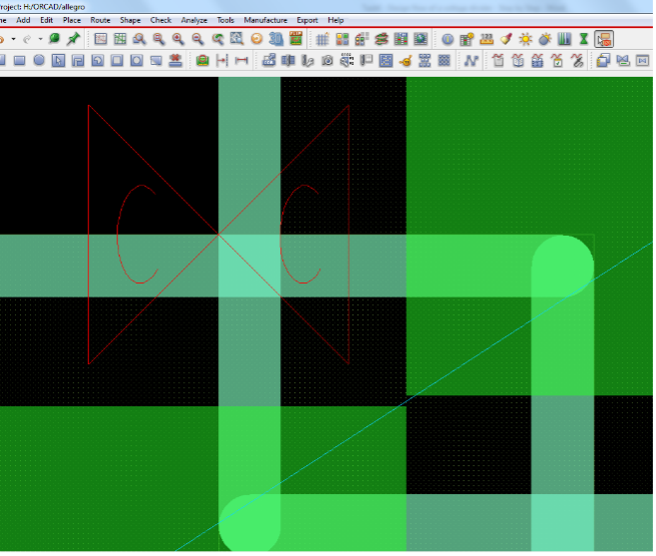Open the Help menu
The width and height of the screenshot is (656, 556).
336,20
